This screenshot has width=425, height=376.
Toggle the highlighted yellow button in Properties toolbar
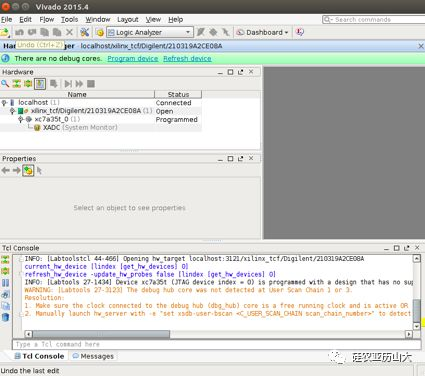[x=28, y=171]
